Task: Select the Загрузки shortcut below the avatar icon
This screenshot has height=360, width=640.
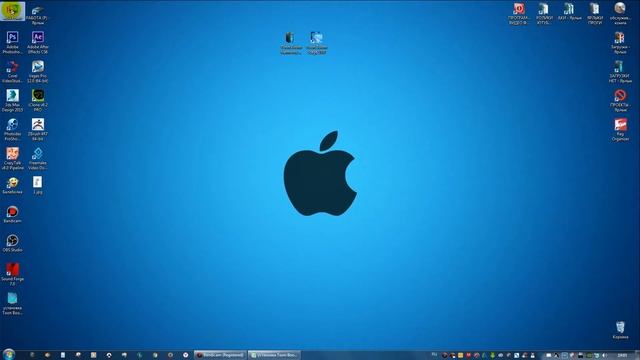Action: coord(620,42)
